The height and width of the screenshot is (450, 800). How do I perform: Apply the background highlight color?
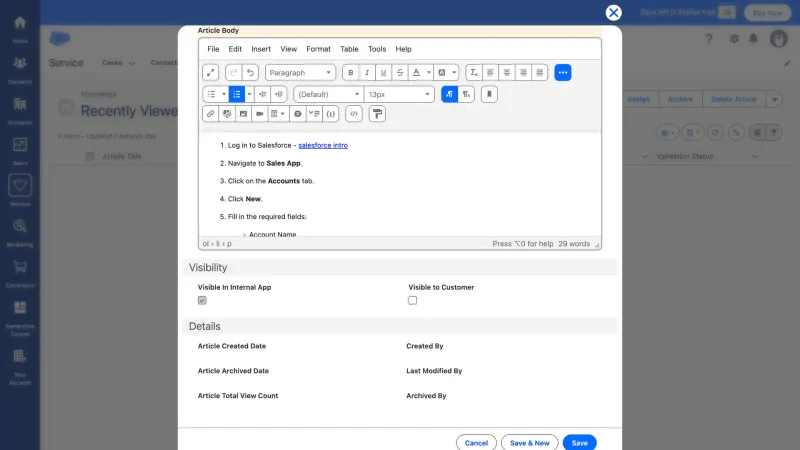442,72
